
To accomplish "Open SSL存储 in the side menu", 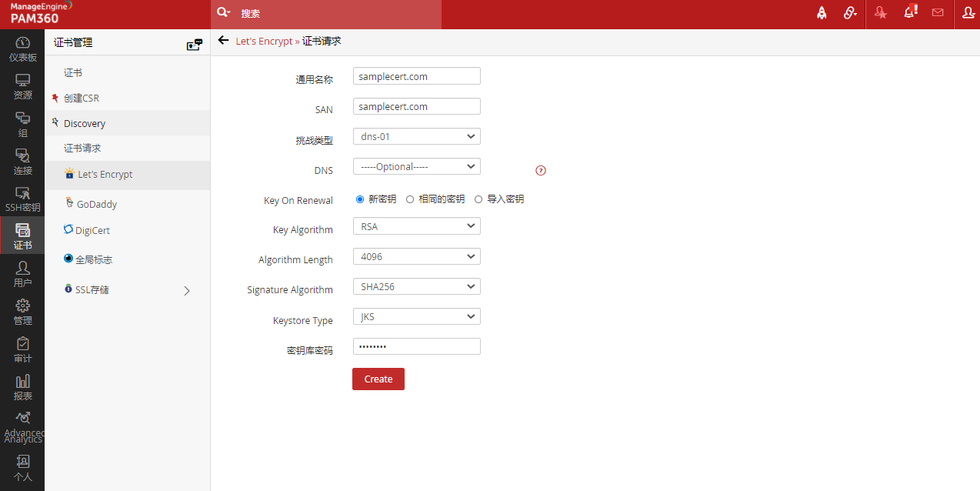I will (x=92, y=289).
